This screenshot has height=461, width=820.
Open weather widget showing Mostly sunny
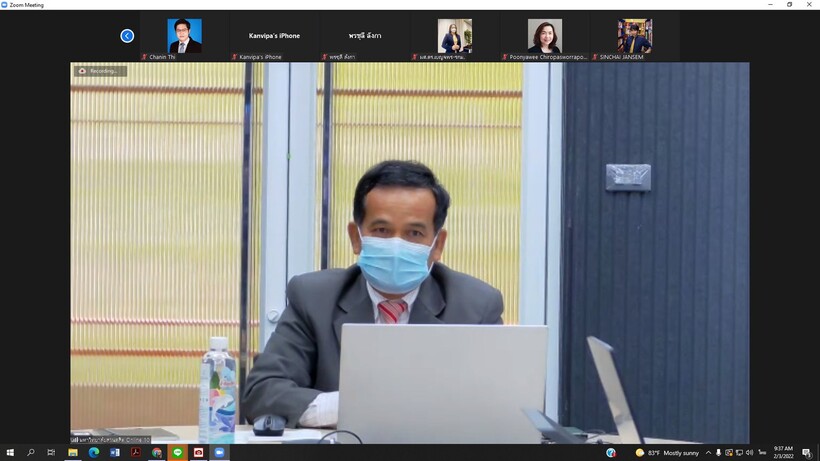tap(667, 453)
